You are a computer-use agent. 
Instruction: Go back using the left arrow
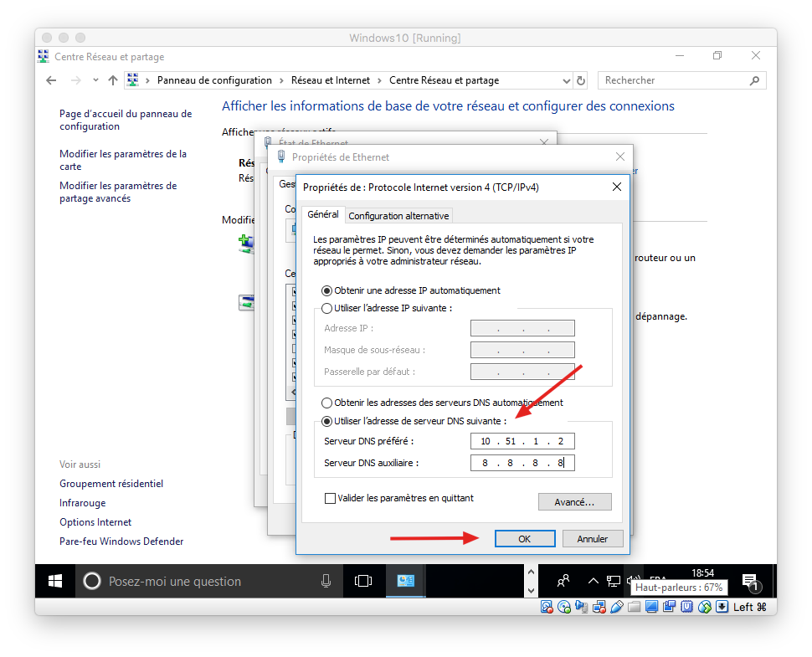coord(51,80)
